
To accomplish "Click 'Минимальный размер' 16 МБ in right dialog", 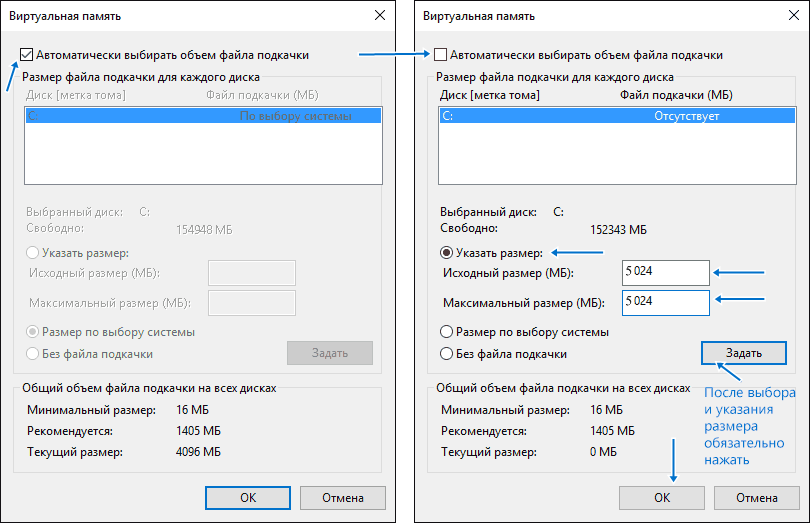I will point(606,410).
